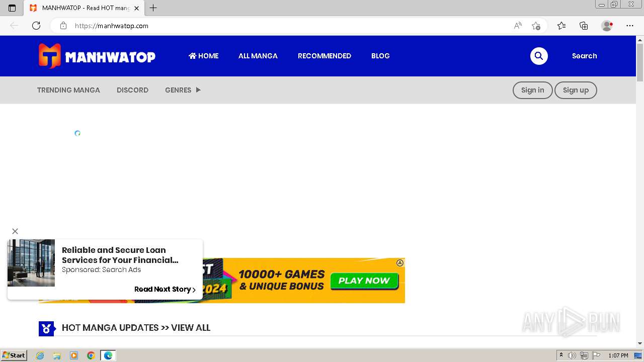
Task: Open the tab actions menu
Action: (x=12, y=8)
